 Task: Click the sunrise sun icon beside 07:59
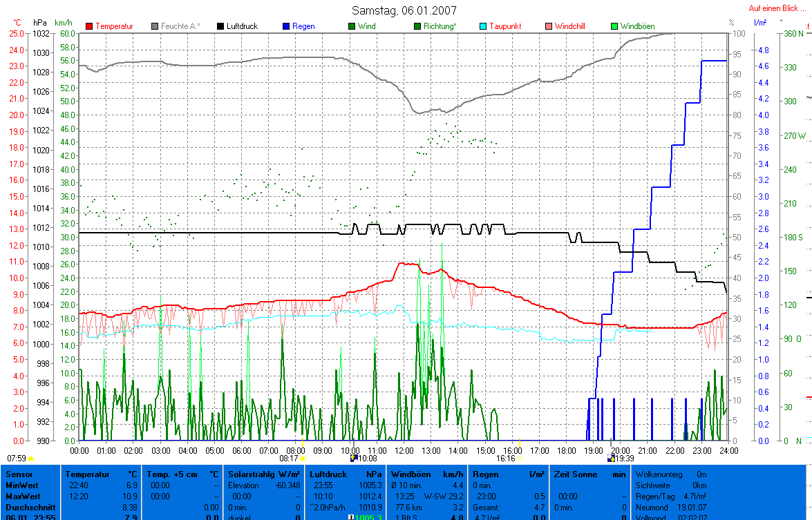[31, 459]
